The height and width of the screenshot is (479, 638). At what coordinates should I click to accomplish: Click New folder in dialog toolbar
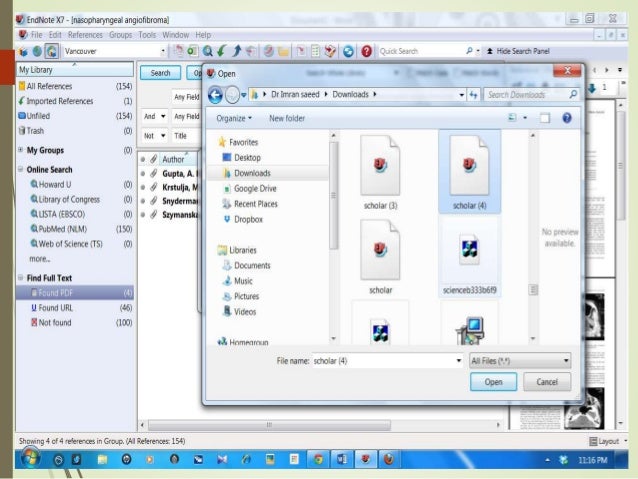coord(287,118)
